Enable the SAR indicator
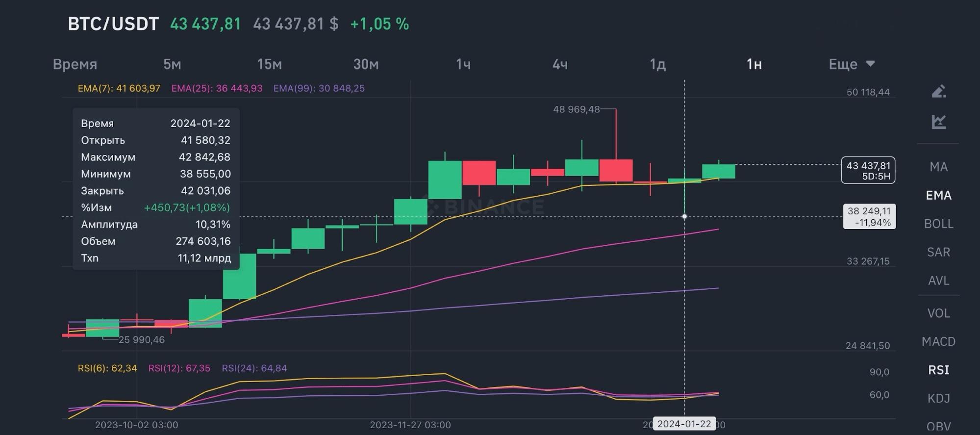The width and height of the screenshot is (980, 435). pyautogui.click(x=939, y=252)
